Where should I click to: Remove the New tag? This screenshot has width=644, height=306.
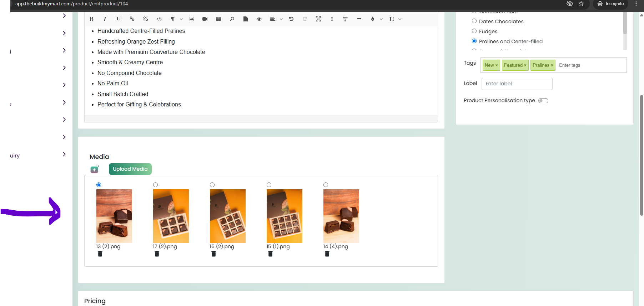[x=497, y=65]
